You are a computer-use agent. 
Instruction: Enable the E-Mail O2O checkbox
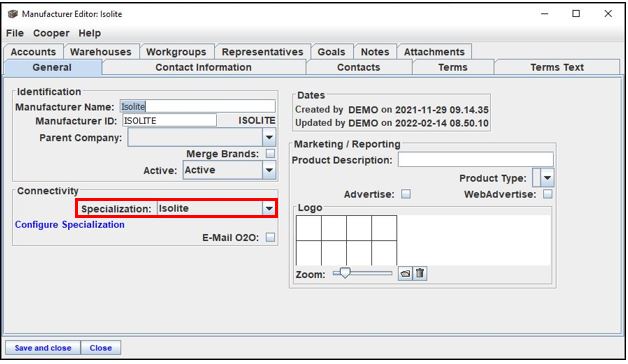click(x=271, y=237)
